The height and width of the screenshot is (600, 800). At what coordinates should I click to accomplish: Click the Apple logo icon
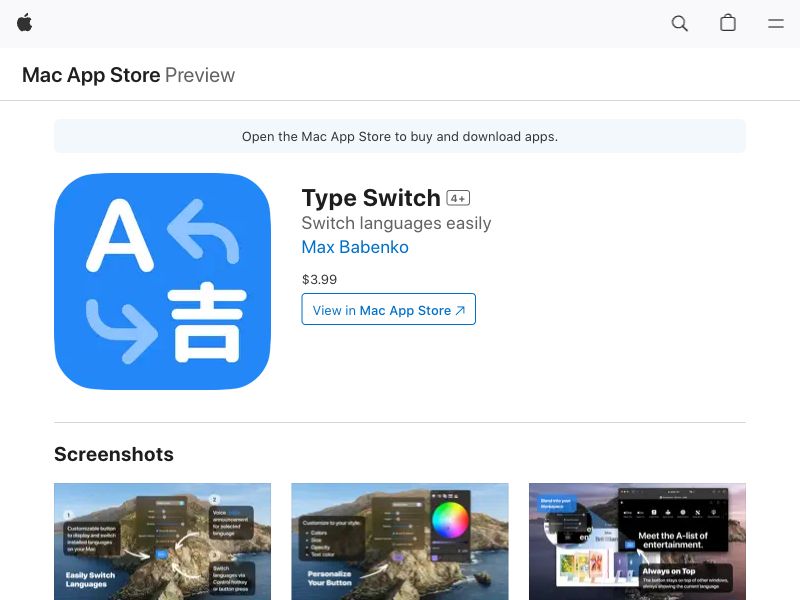pyautogui.click(x=24, y=23)
